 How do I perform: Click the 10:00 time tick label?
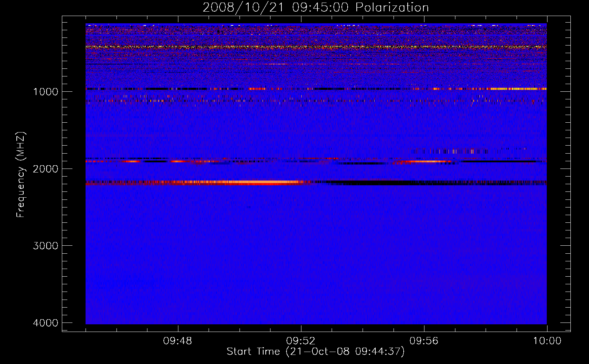(547, 341)
